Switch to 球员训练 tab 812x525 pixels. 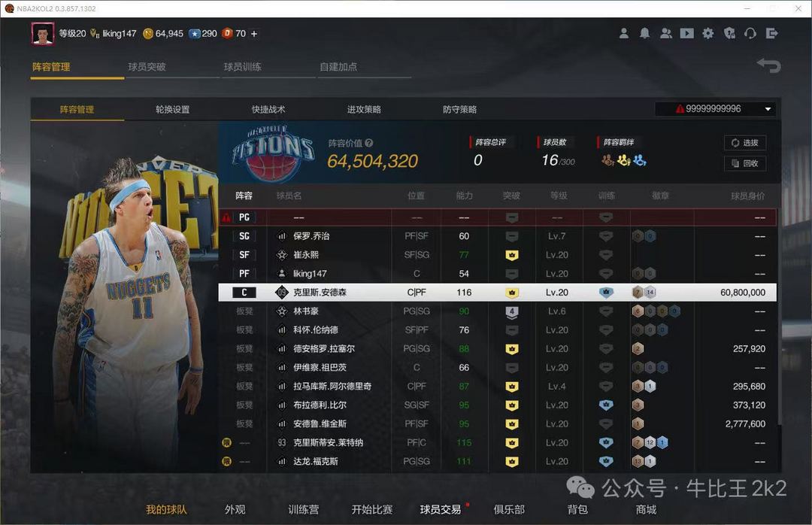point(242,67)
